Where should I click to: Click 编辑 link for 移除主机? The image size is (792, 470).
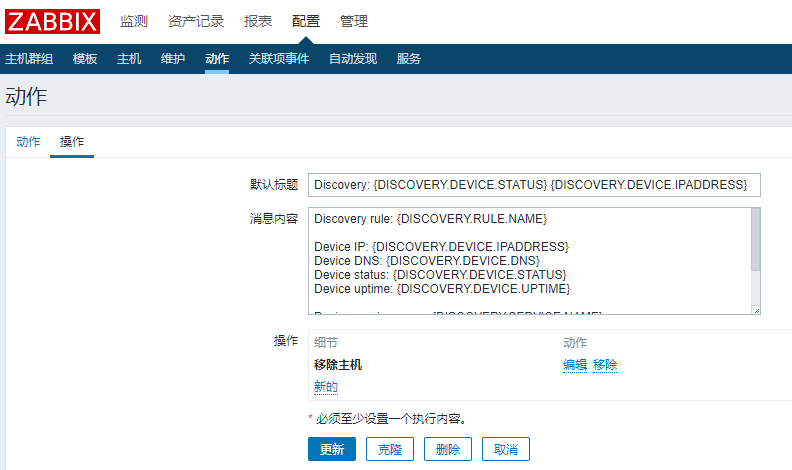click(x=575, y=364)
